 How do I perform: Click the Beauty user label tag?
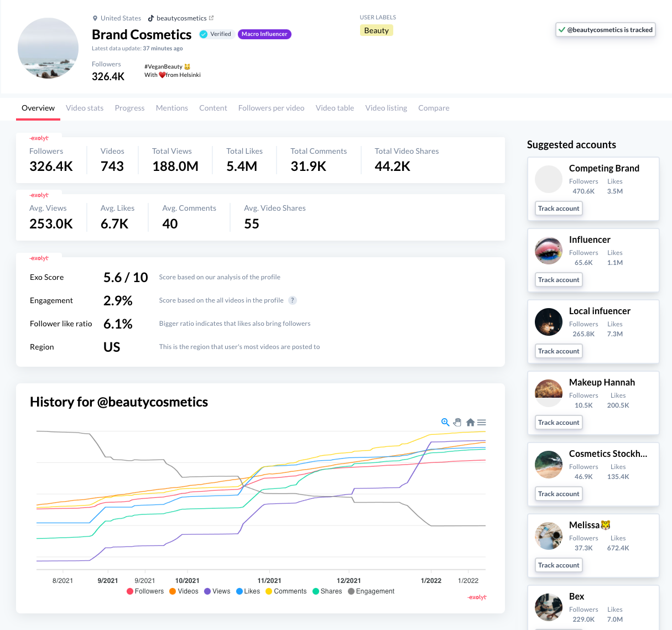376,30
